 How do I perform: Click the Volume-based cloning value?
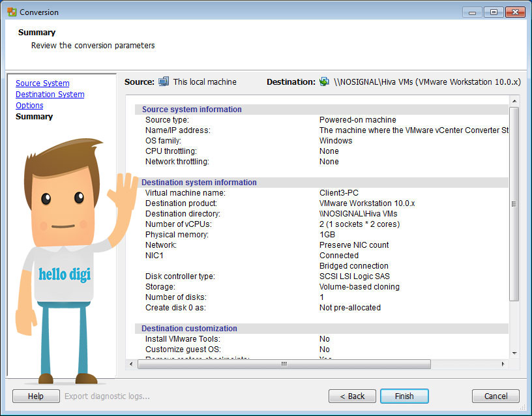tap(359, 287)
